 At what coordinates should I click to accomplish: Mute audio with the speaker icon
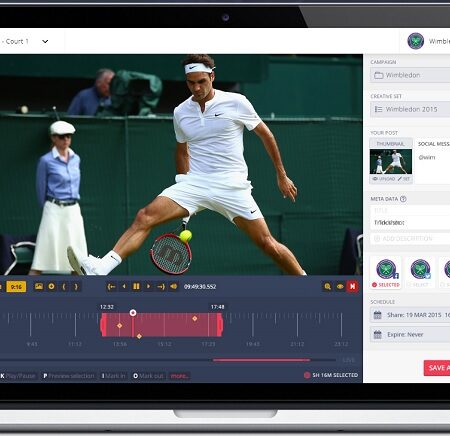[174, 286]
